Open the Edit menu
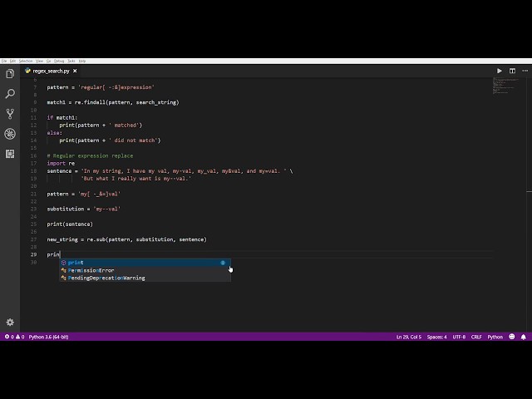This screenshot has width=532, height=399. click(12, 61)
